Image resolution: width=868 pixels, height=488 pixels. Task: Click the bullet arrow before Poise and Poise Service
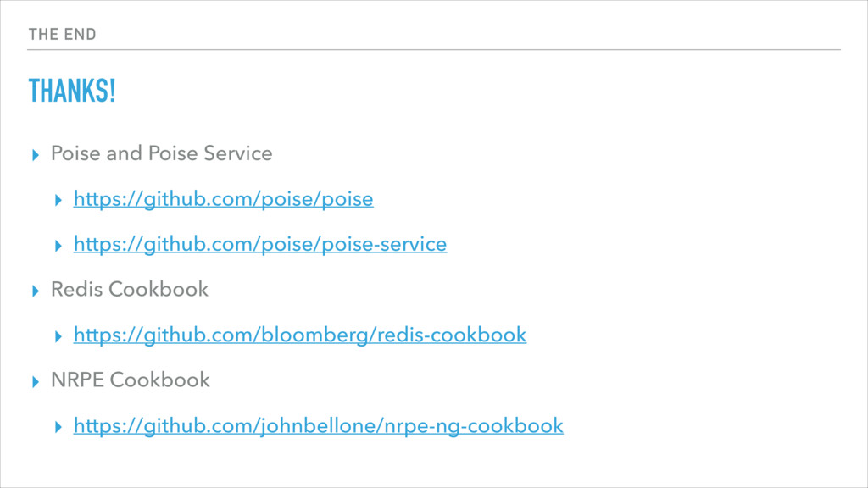[36, 155]
